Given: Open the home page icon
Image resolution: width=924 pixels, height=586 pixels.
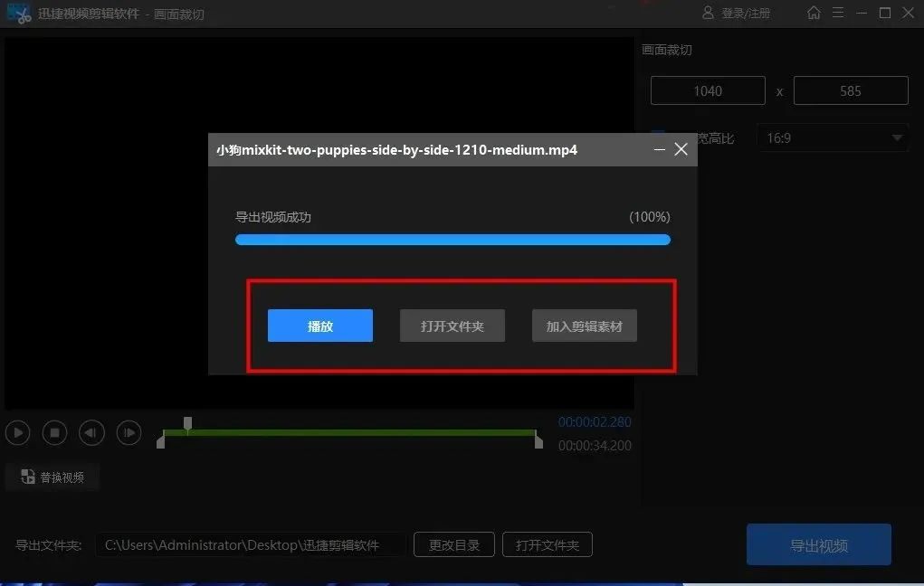Looking at the screenshot, I should point(814,13).
